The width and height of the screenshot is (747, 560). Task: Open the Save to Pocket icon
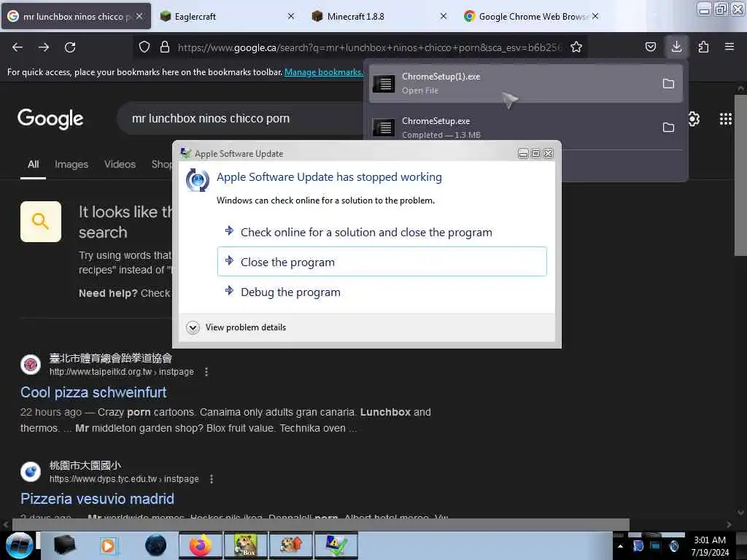650,47
